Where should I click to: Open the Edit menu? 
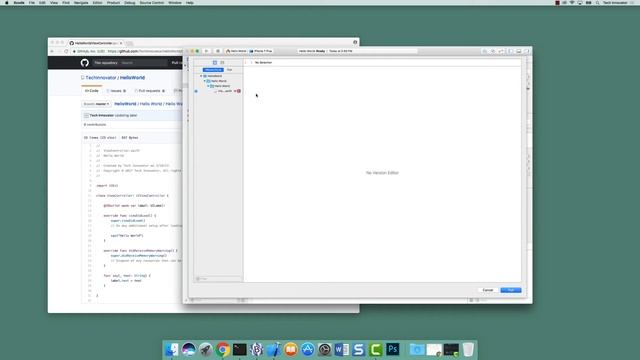point(42,2)
